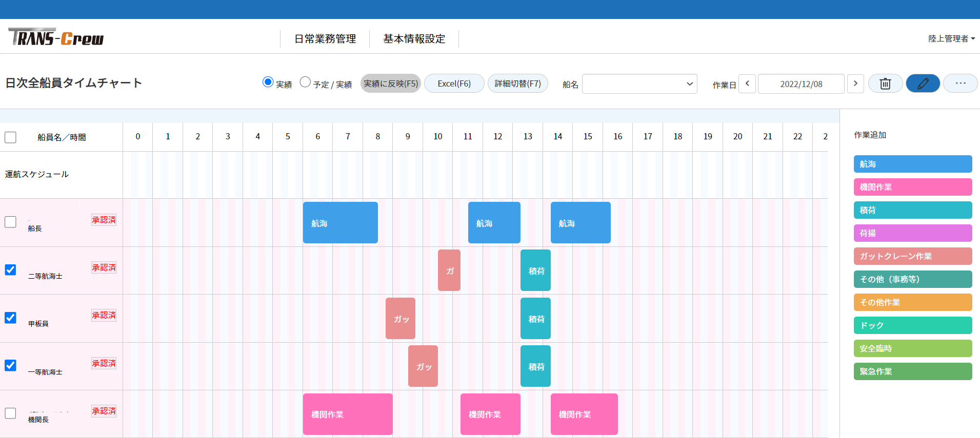Open the 日常業務管理 menu

point(325,39)
